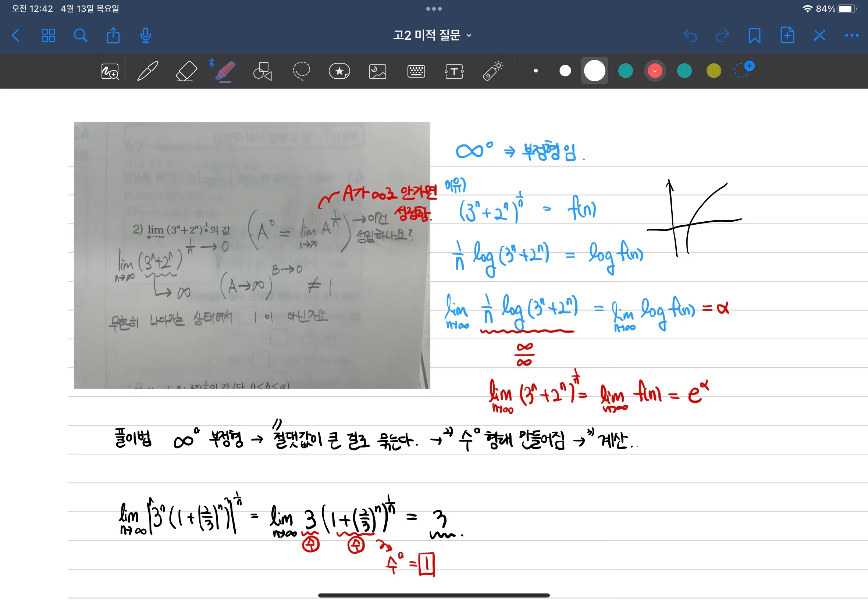
Task: Select the largest stroke thickness dot
Action: (594, 71)
